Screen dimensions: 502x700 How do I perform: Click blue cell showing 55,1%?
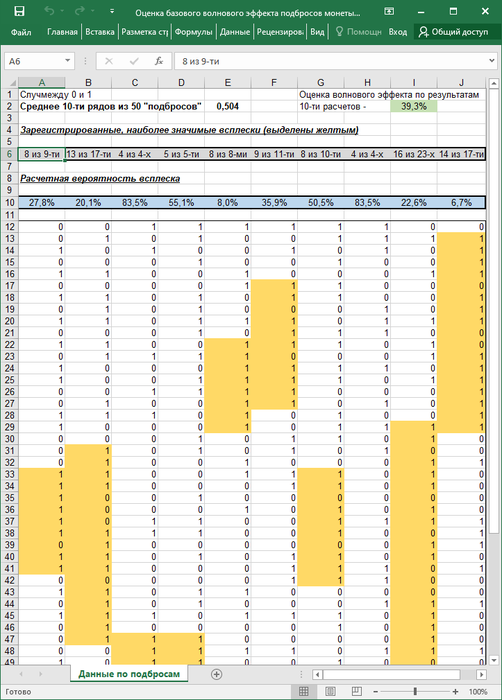click(x=181, y=203)
